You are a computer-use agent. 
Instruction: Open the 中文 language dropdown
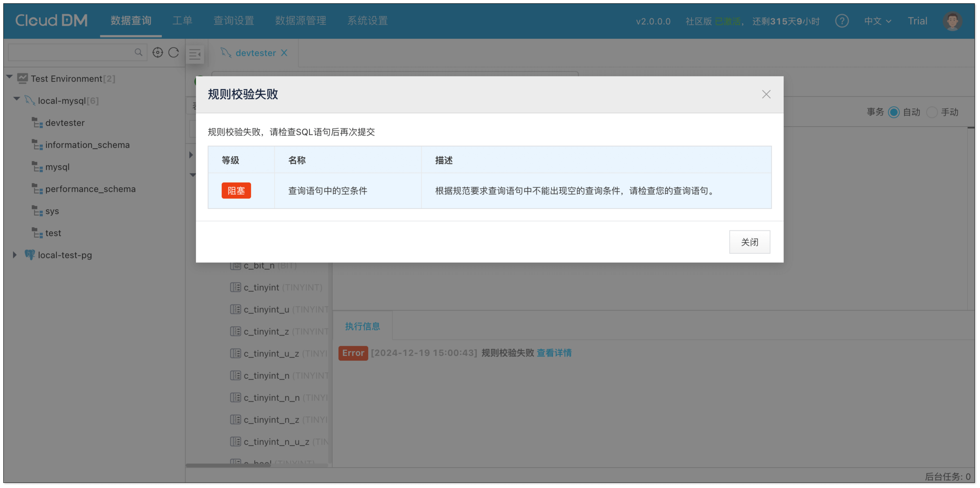point(877,21)
